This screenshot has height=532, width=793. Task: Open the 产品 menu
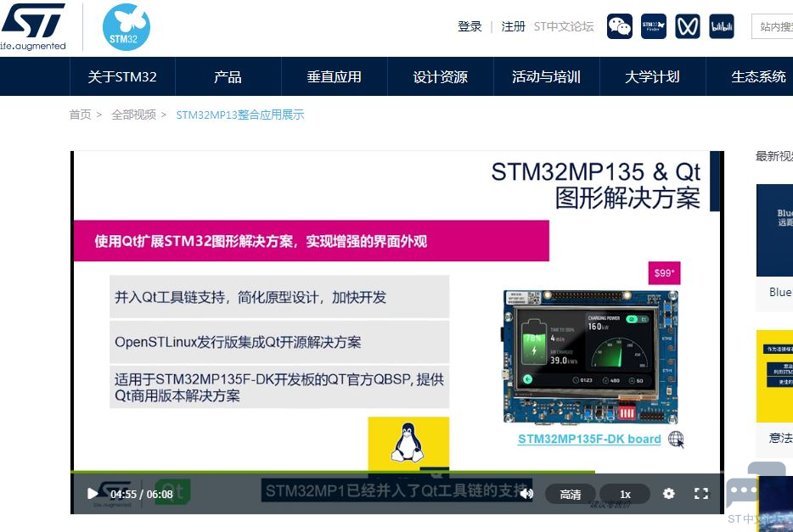(x=228, y=77)
